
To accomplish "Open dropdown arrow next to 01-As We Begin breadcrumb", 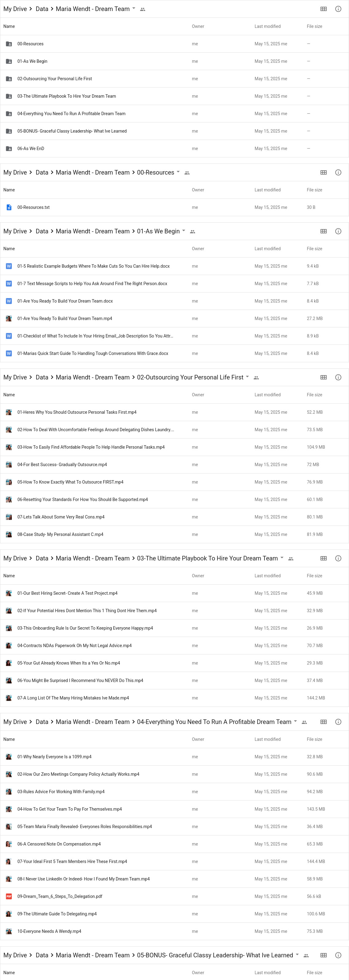I will coord(184,231).
